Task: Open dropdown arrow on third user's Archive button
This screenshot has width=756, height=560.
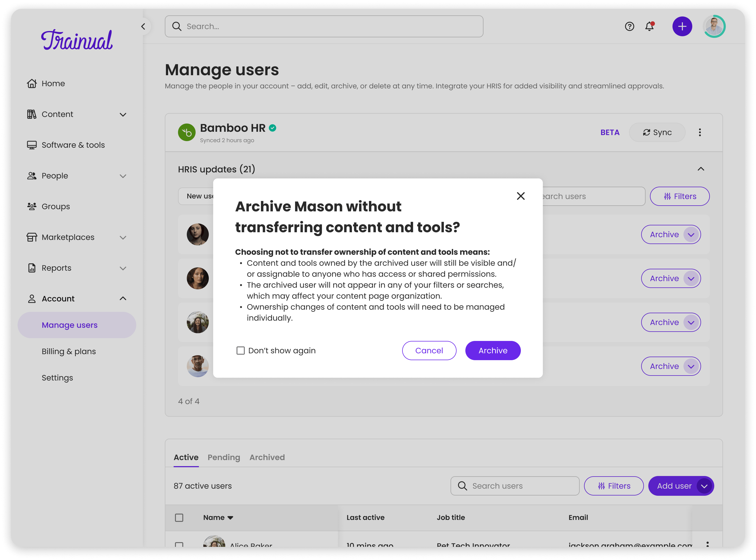Action: (691, 322)
